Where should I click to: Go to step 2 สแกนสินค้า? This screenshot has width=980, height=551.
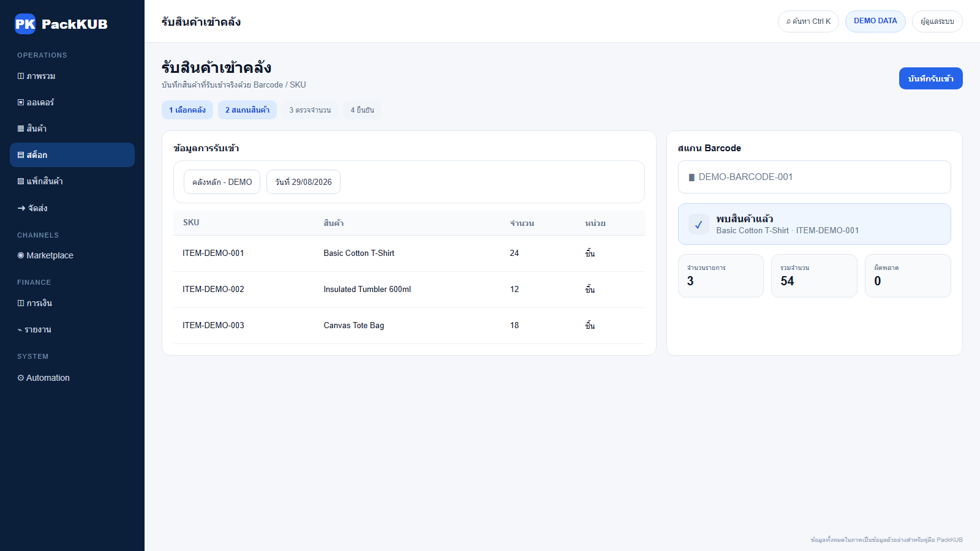coord(247,110)
